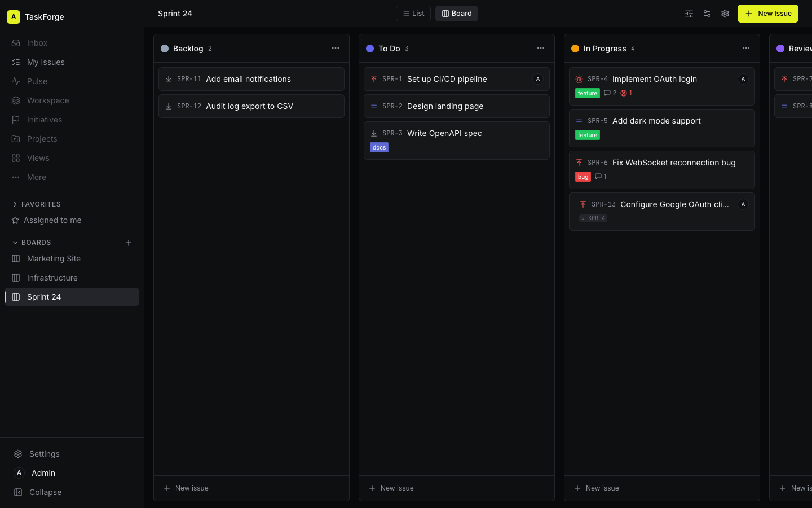
Task: Open Assigned to me favorite
Action: click(x=72, y=220)
